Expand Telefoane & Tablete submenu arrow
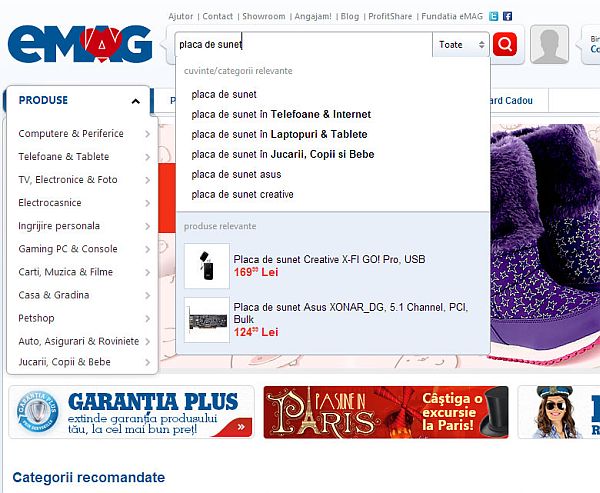This screenshot has height=493, width=600. (147, 157)
